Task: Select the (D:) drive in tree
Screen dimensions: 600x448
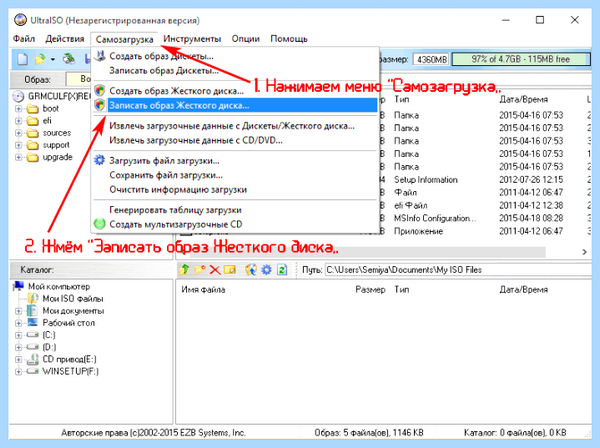Action: (x=49, y=347)
